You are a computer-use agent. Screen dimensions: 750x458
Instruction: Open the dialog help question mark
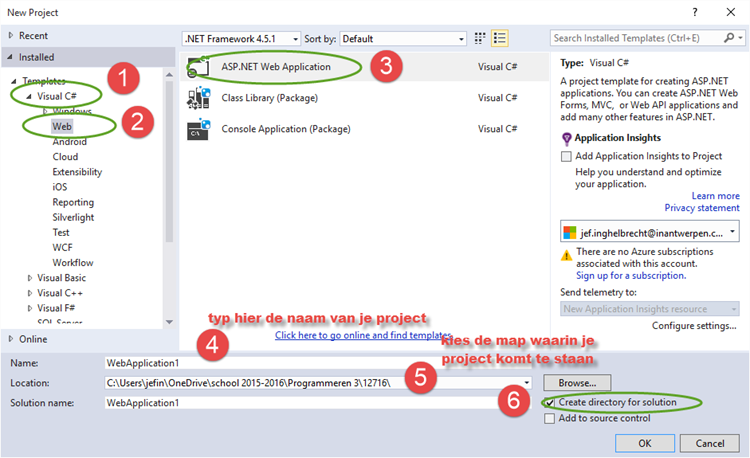pos(695,12)
